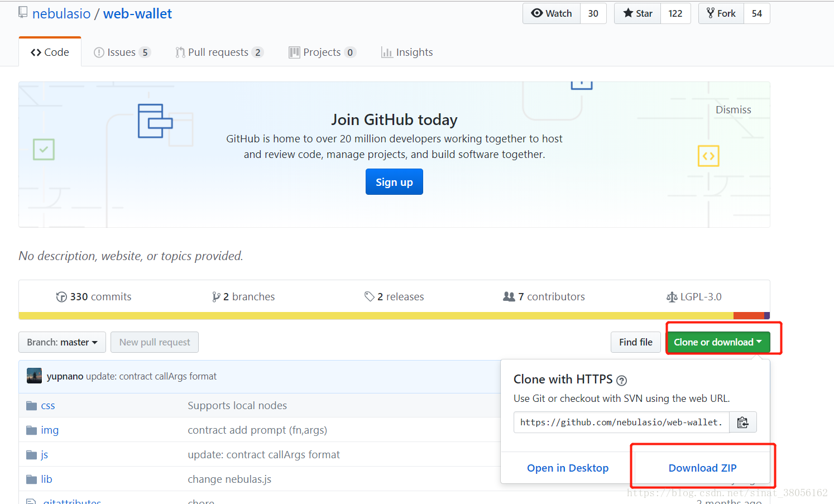Click the Code tab angle-brackets icon
Viewport: 834px width, 504px height.
point(36,52)
